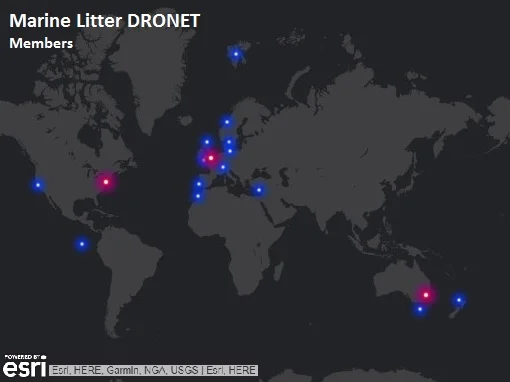The image size is (510, 382).
Task: Click the blue marker over the United Kingdom
Action: [x=207, y=142]
